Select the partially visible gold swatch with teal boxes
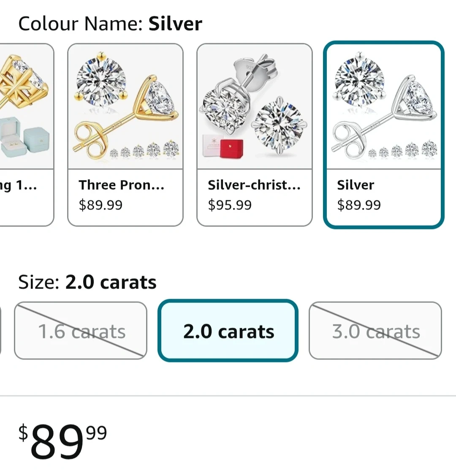The image size is (456, 476). [25, 106]
